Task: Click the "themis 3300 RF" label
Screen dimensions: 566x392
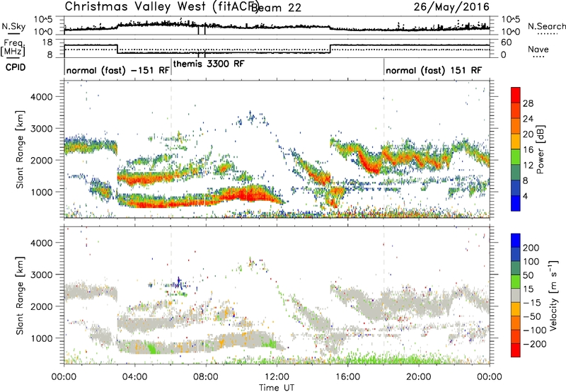Action: click(209, 64)
